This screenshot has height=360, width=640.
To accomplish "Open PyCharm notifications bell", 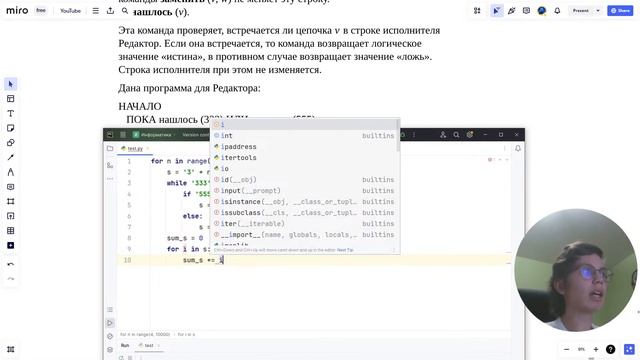I will tap(518, 149).
